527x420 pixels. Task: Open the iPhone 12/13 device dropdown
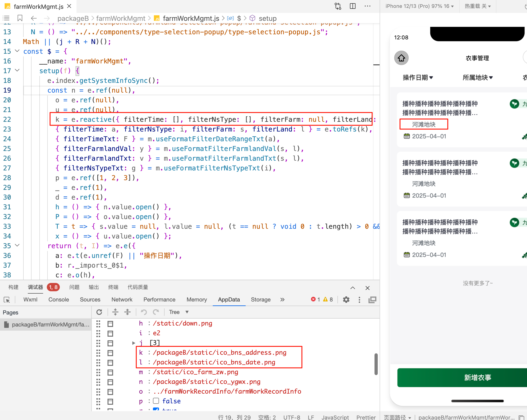[x=419, y=6]
